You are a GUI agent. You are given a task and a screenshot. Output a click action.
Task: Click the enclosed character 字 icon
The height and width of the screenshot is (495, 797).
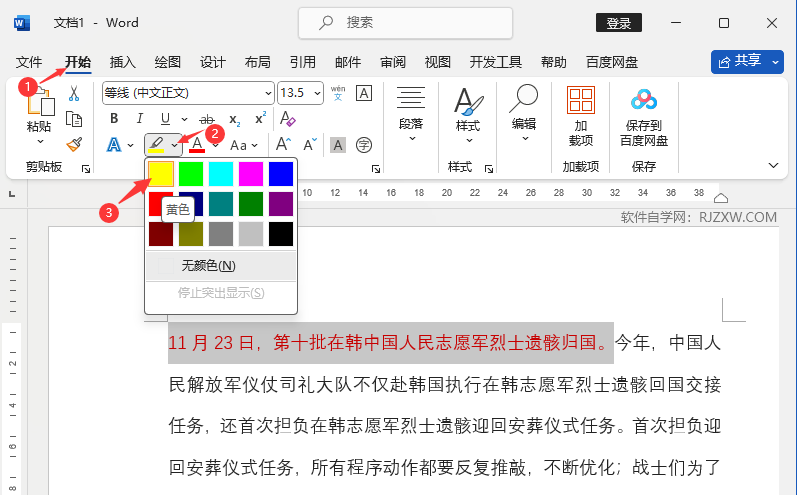(x=364, y=145)
